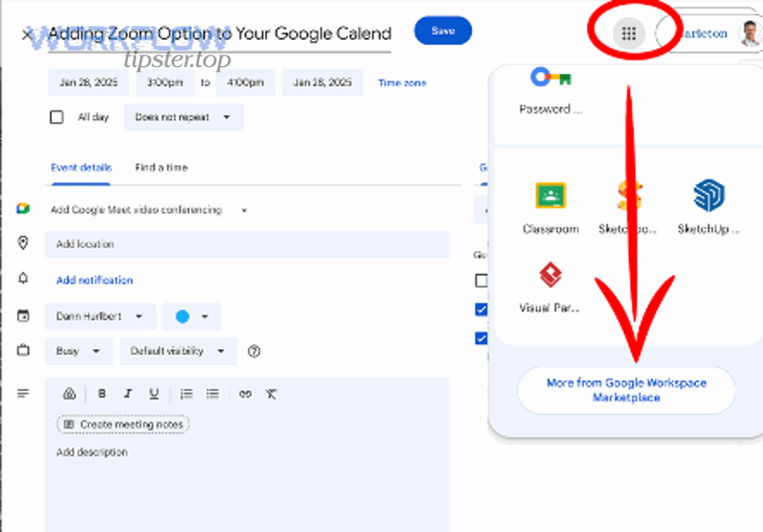Insert a numbered list in description

(187, 394)
